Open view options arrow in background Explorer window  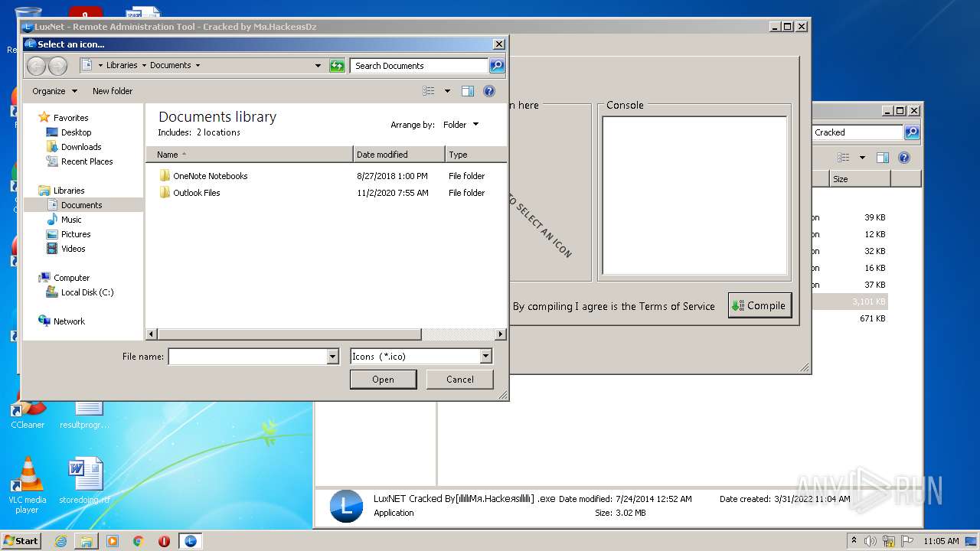click(862, 158)
